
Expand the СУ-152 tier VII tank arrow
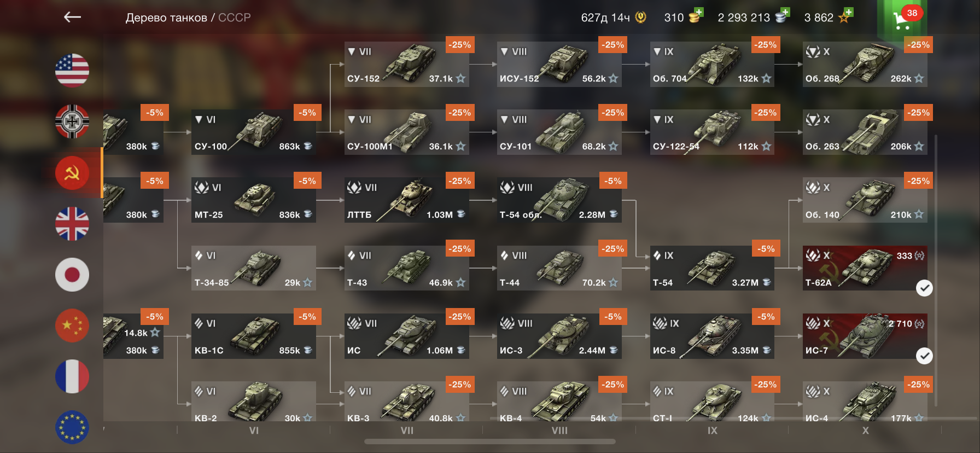(352, 51)
